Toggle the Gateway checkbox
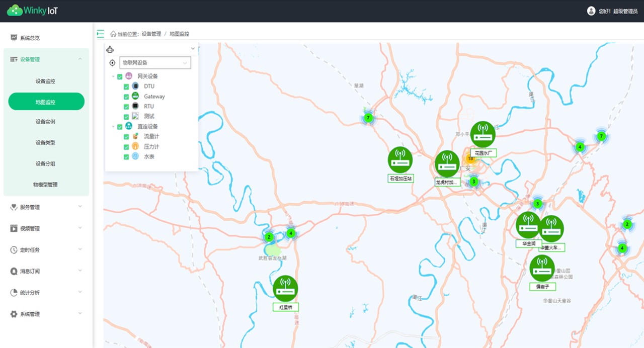 126,97
